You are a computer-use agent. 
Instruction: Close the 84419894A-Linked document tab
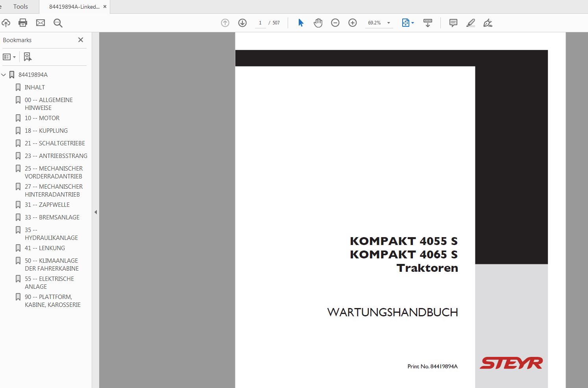105,7
